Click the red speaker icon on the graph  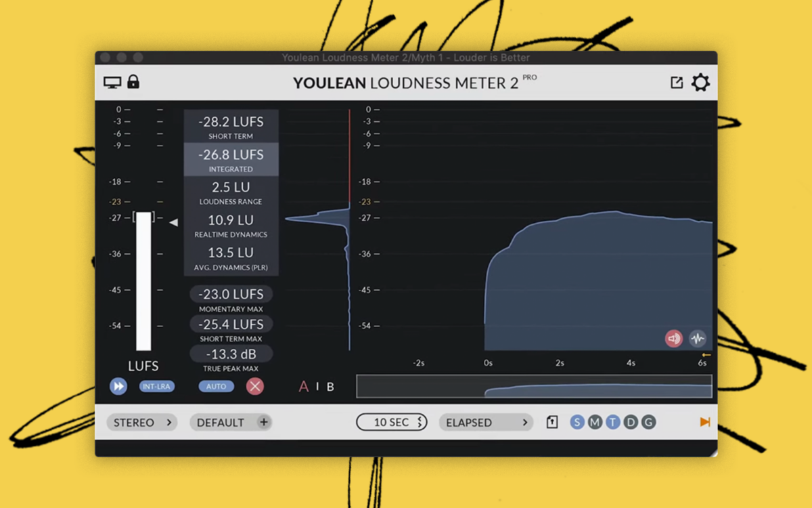(x=674, y=339)
